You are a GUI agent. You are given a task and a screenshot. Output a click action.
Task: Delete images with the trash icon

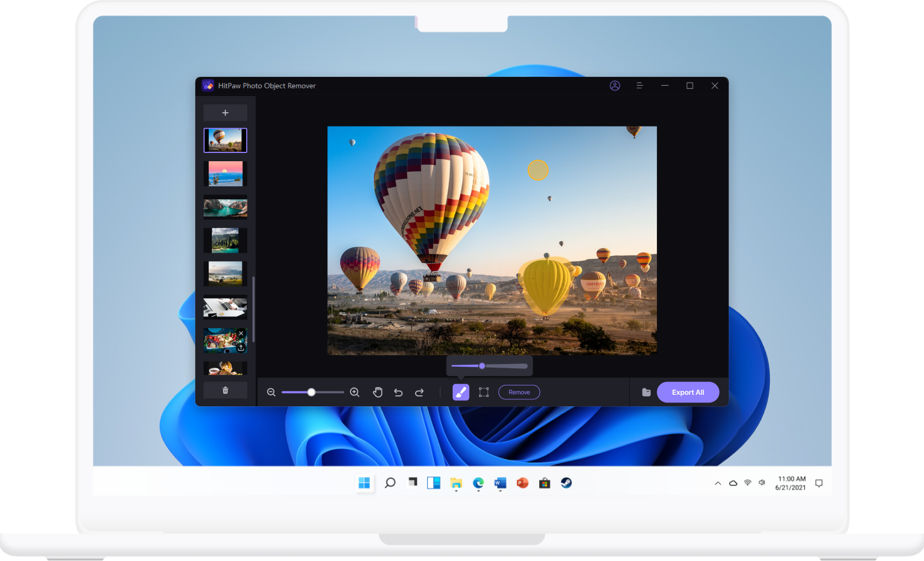[x=225, y=390]
